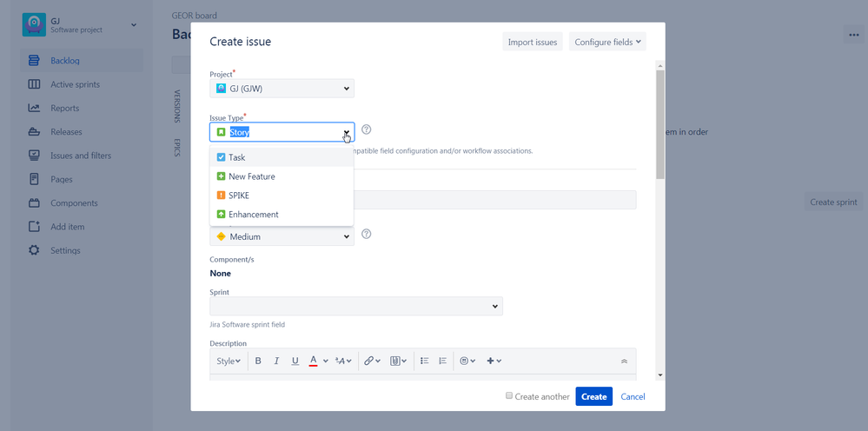Open the text font size icon

pos(343,361)
